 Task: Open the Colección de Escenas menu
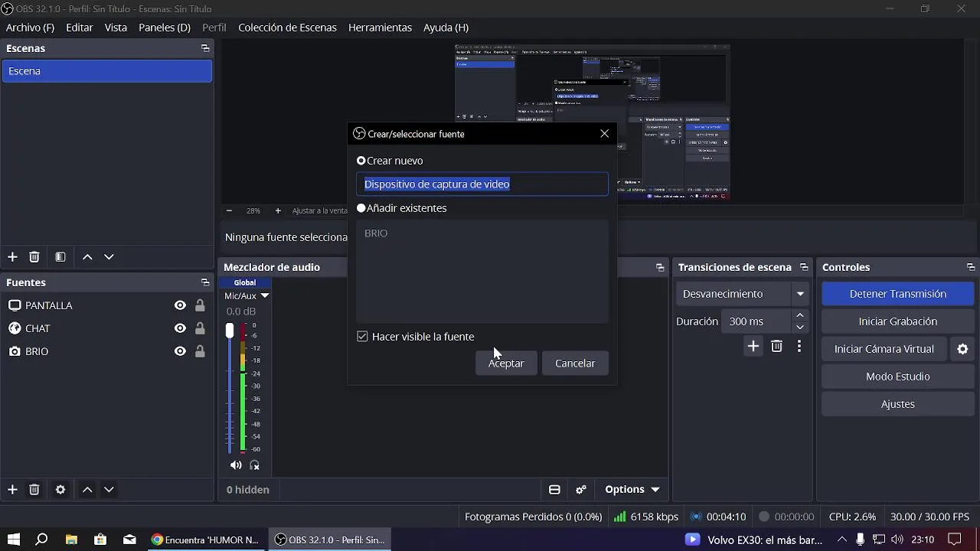pyautogui.click(x=287, y=28)
